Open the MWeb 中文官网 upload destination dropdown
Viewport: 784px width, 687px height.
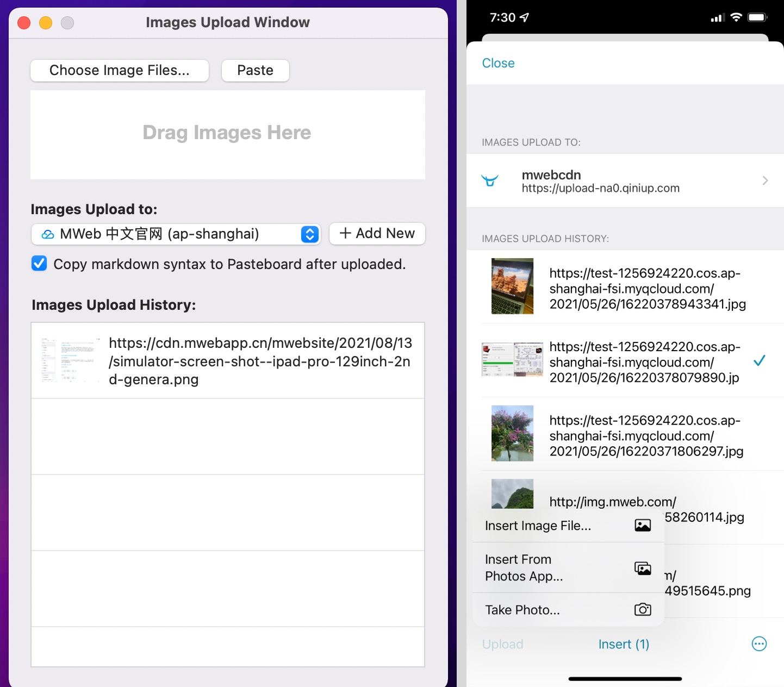click(x=176, y=234)
